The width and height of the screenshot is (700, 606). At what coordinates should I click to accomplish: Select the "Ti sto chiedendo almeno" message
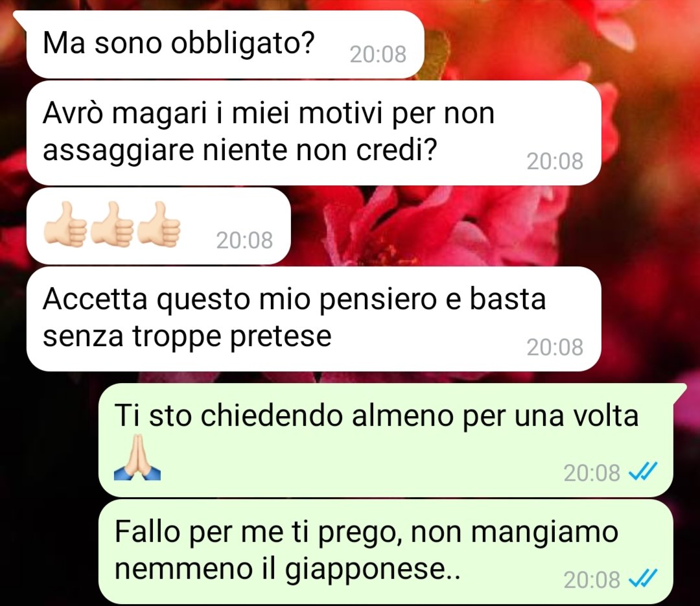386,440
